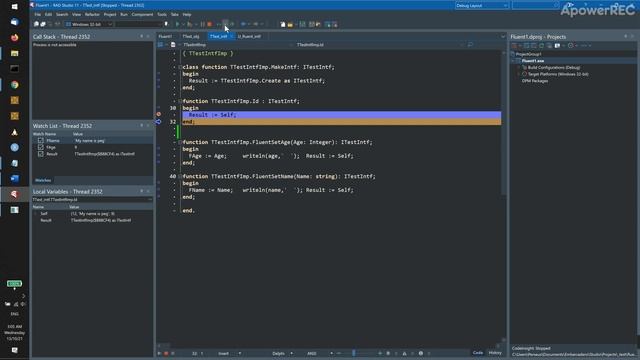
Task: Open File Explorer from the taskbar
Action: 14,53
